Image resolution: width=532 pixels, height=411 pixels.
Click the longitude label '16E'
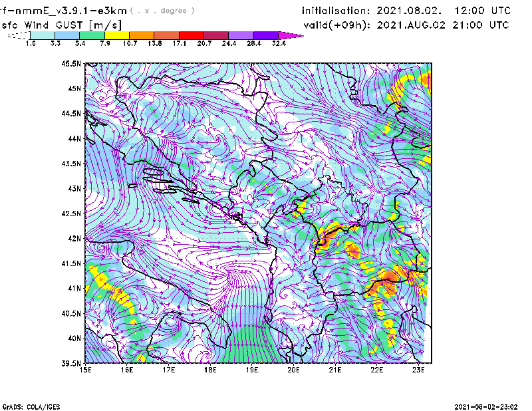[127, 370]
